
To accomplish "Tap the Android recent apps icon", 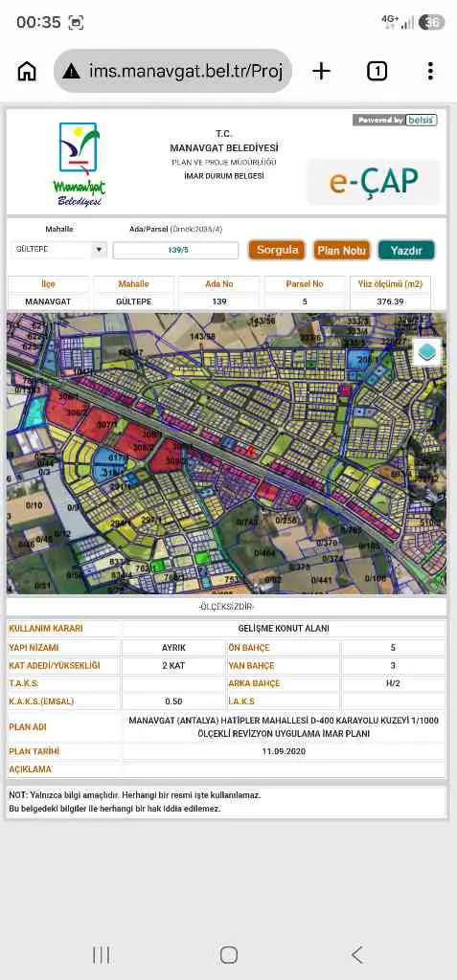I will point(102,954).
